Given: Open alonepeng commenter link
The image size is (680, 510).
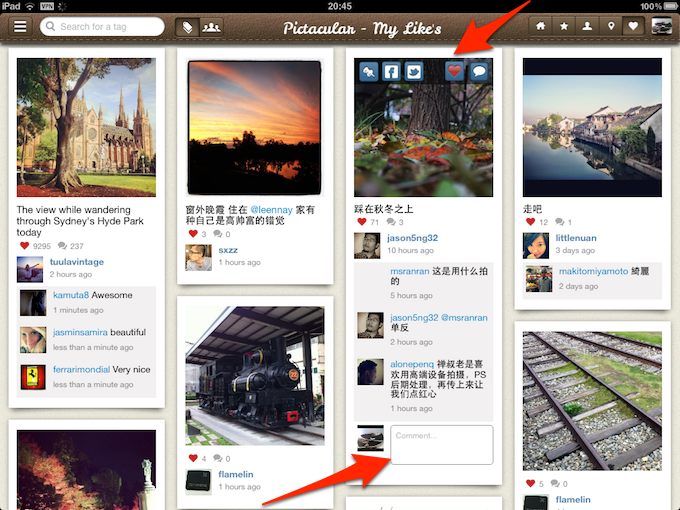Looking at the screenshot, I should [x=412, y=364].
